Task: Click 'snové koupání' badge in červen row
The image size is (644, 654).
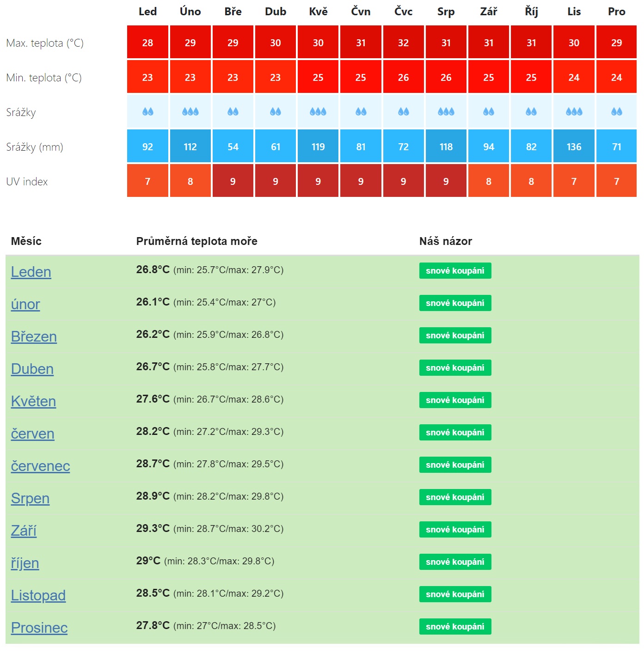Action: (x=455, y=433)
